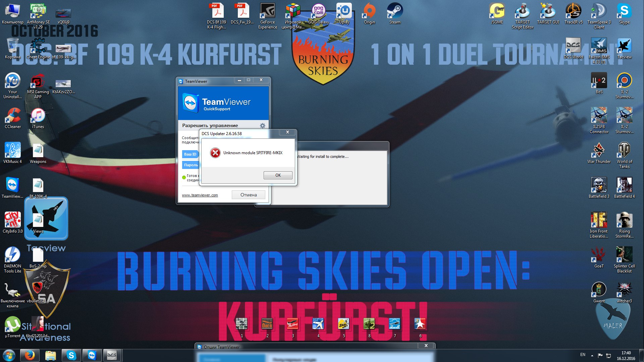The height and width of the screenshot is (362, 644).
Task: Open CityInfo 3.0 shortcut
Action: pos(12,223)
